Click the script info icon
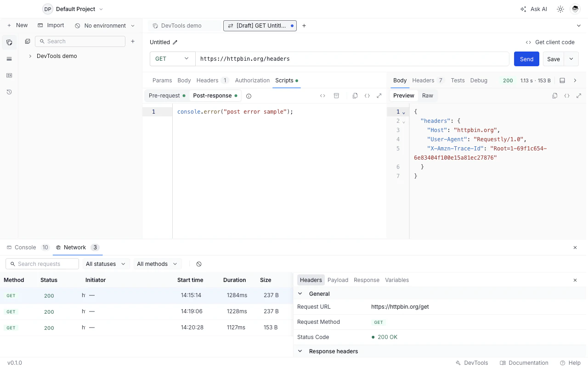The image size is (588, 368). (x=249, y=96)
